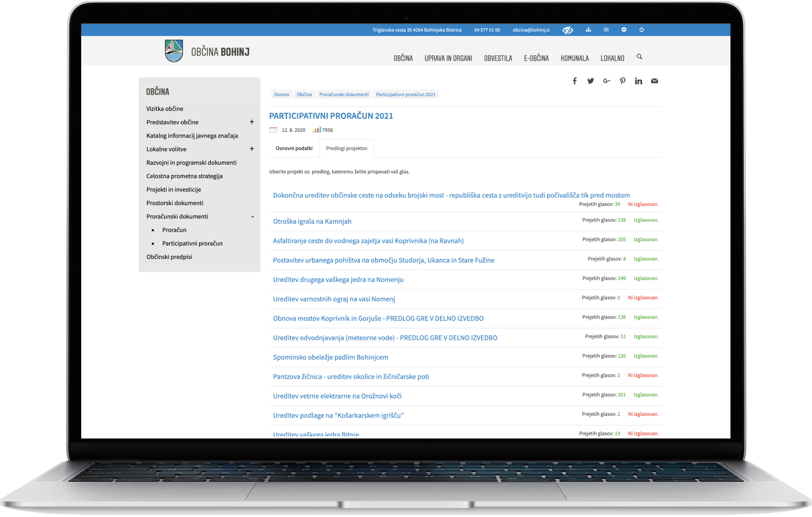Select Participativni proračun in sidebar
Image resolution: width=812 pixels, height=517 pixels.
[192, 244]
